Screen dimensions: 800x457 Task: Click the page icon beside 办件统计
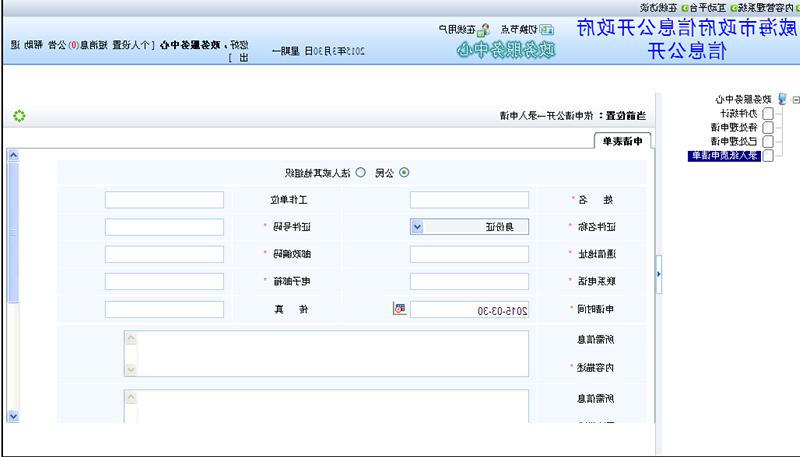pos(768,113)
